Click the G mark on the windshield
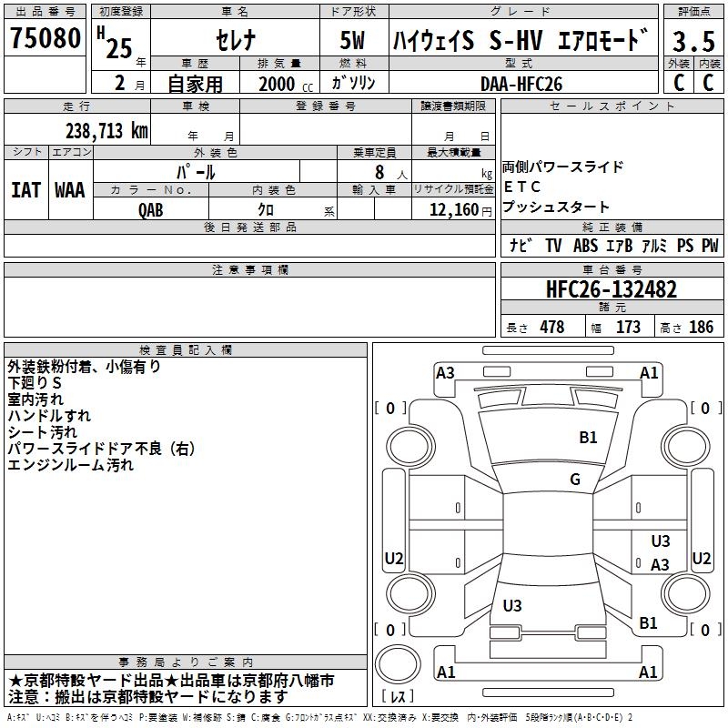Viewport: 728px width, 728px height. [x=574, y=479]
